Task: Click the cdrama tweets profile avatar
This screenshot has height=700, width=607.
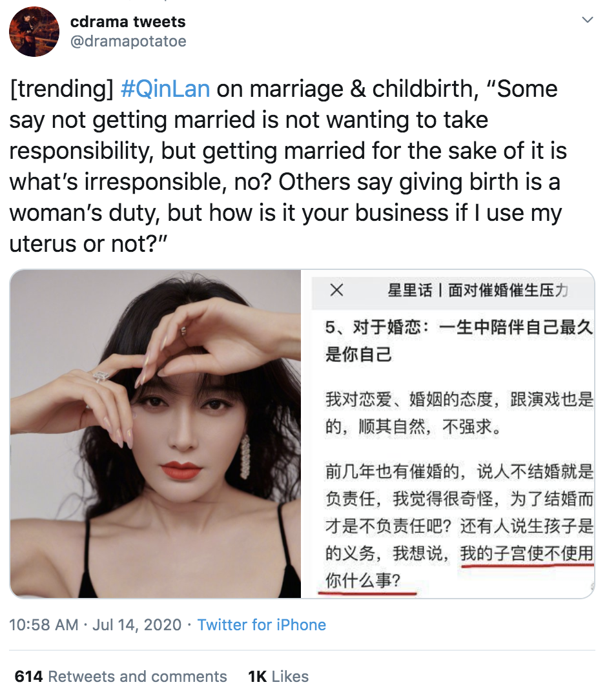Action: 34,32
